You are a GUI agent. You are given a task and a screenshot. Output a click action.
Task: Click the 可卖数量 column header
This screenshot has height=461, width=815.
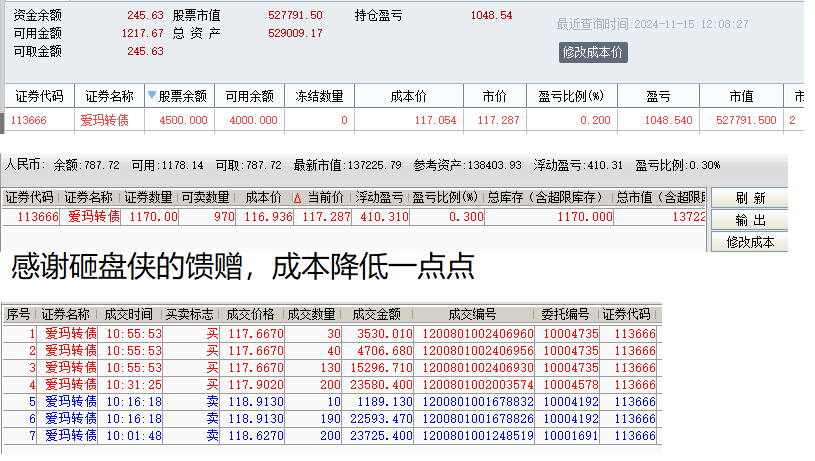click(210, 198)
